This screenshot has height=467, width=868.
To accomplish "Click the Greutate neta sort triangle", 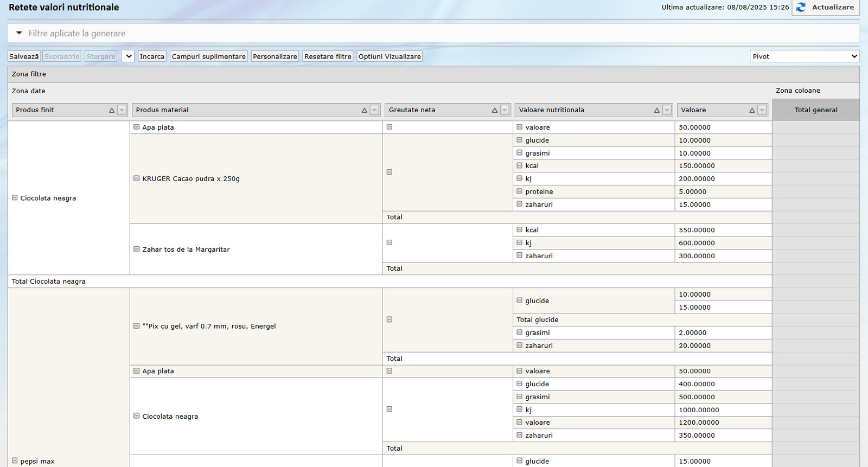I will (x=495, y=110).
